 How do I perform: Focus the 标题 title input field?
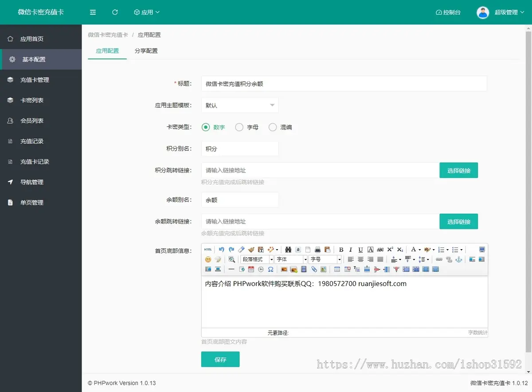[x=344, y=83]
